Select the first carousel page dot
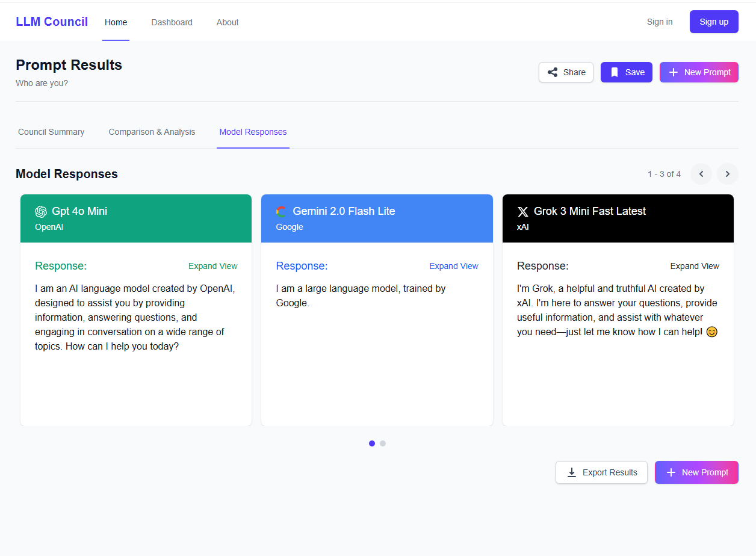The image size is (756, 556). (x=372, y=443)
